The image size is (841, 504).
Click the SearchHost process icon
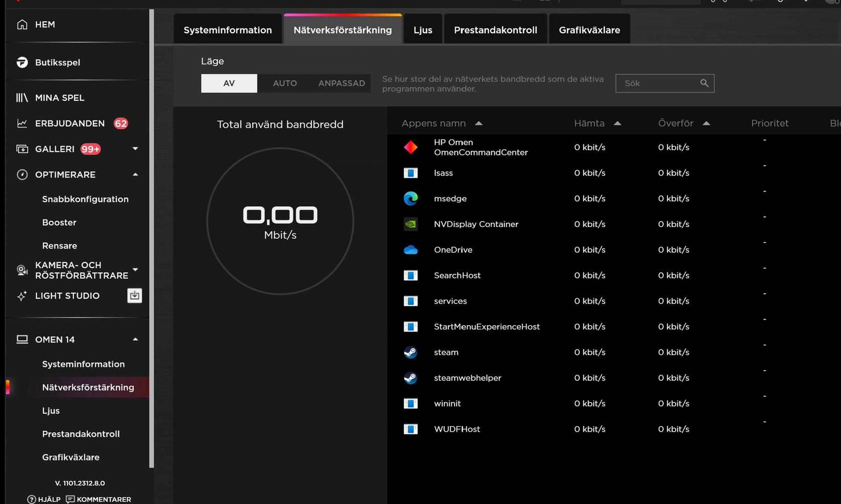point(411,276)
